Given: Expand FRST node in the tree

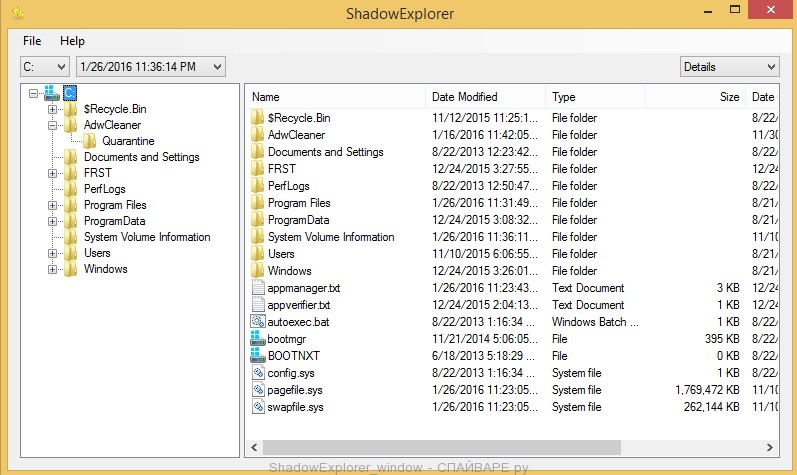Looking at the screenshot, I should (x=52, y=173).
